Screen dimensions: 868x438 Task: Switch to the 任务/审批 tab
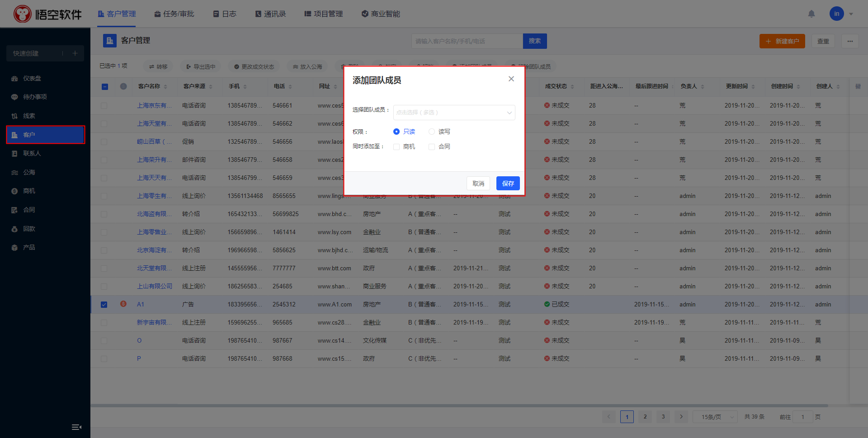(174, 14)
